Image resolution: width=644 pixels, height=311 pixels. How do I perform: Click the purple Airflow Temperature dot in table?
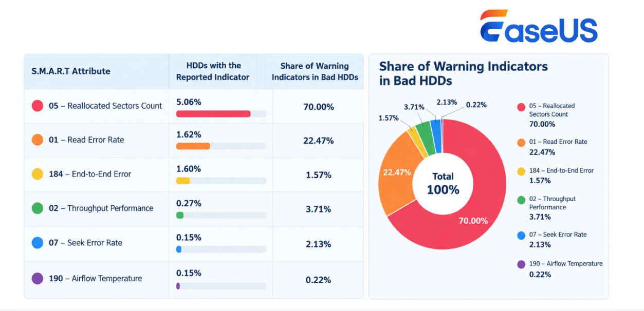pyautogui.click(x=38, y=279)
